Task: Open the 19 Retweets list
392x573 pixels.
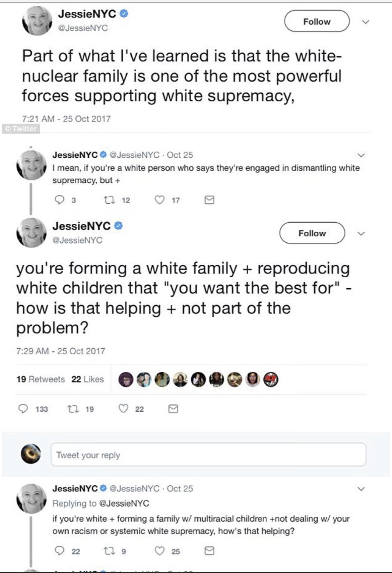Action: pyautogui.click(x=41, y=379)
